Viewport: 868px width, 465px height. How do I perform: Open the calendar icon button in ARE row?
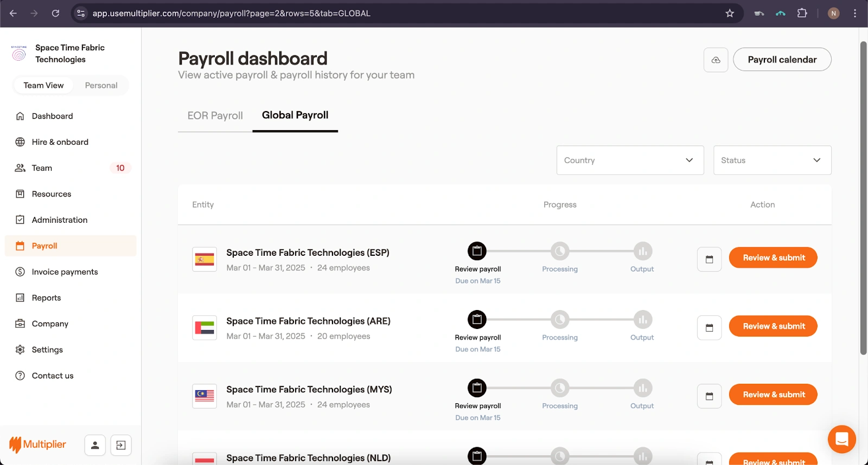(709, 328)
